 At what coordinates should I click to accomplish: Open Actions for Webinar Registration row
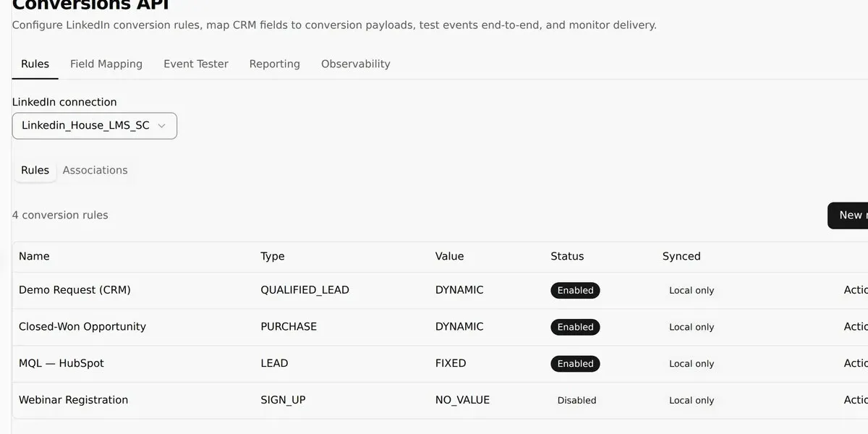coord(856,400)
